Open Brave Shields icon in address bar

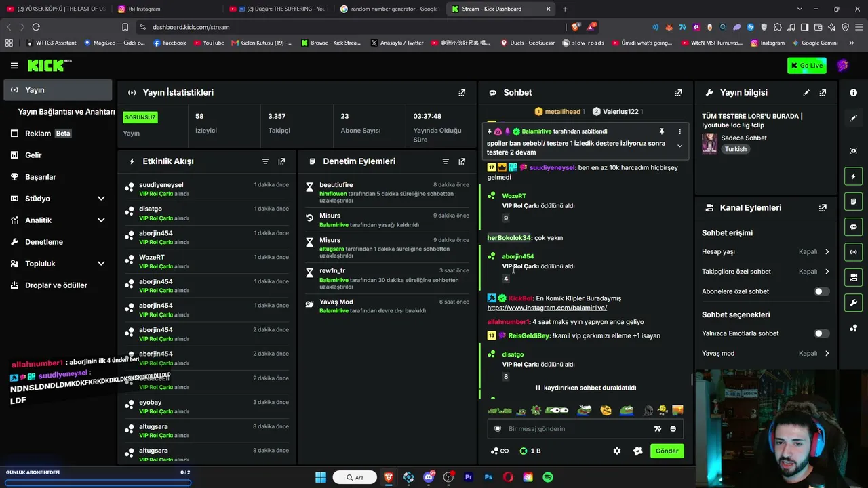coord(575,27)
